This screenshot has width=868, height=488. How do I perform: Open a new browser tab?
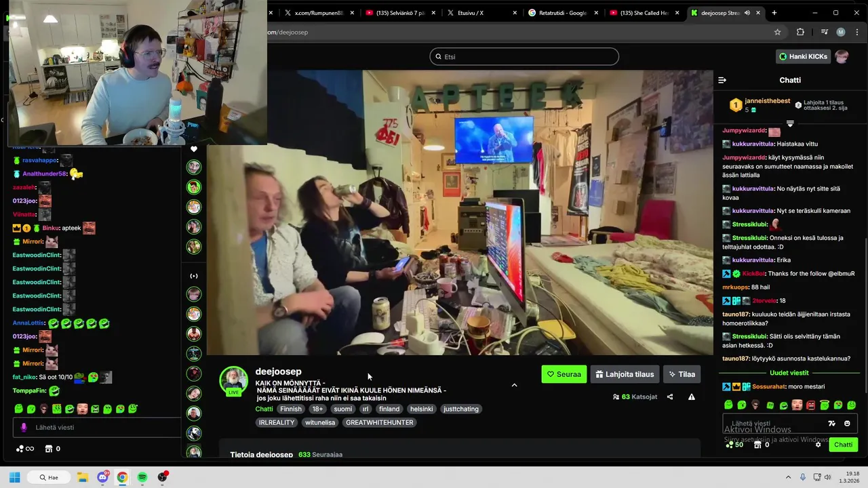tap(774, 13)
